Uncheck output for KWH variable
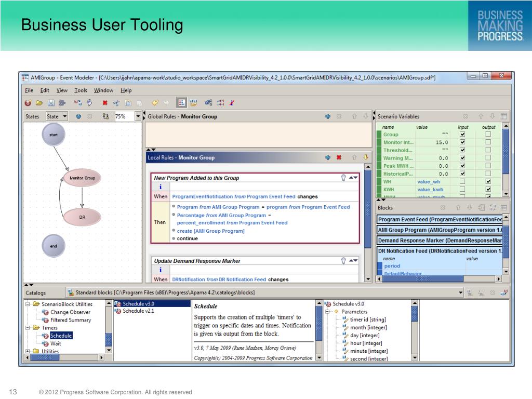Image resolution: width=532 pixels, height=399 pixels. point(488,189)
